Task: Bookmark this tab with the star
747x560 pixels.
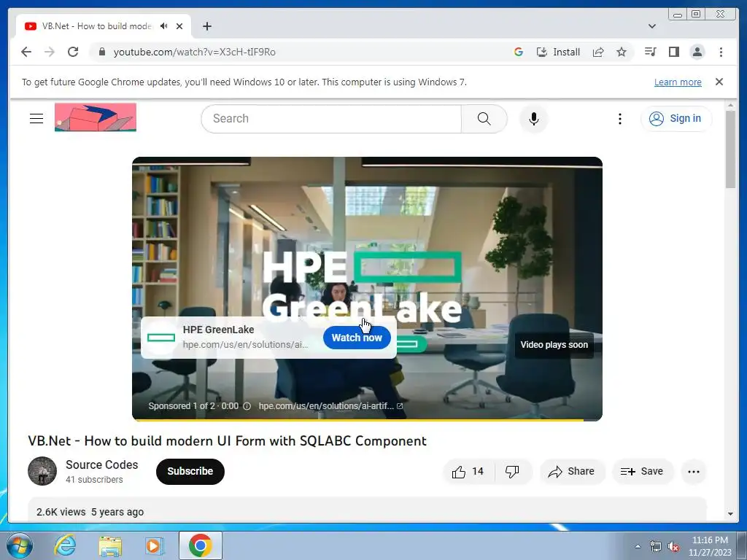Action: click(622, 52)
